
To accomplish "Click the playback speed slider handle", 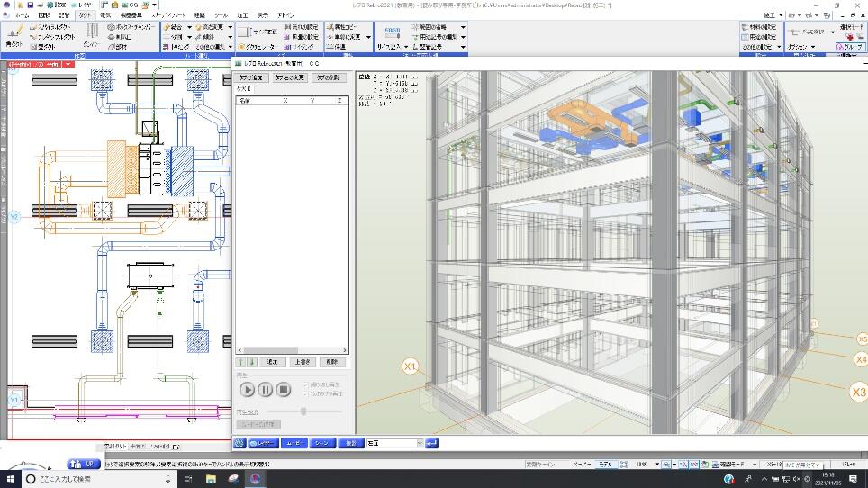I will (303, 411).
